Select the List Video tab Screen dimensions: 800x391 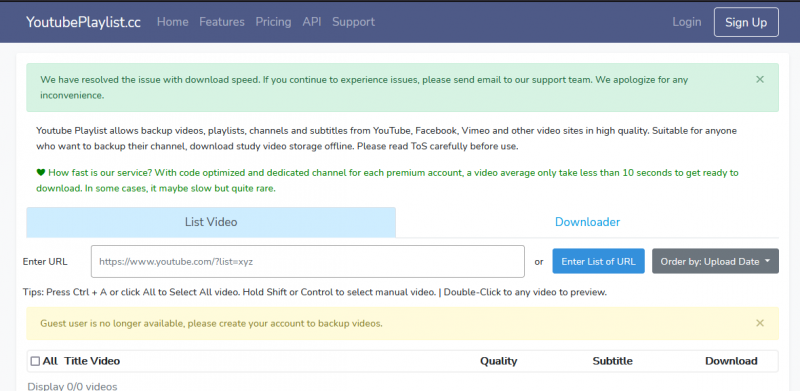click(x=211, y=222)
